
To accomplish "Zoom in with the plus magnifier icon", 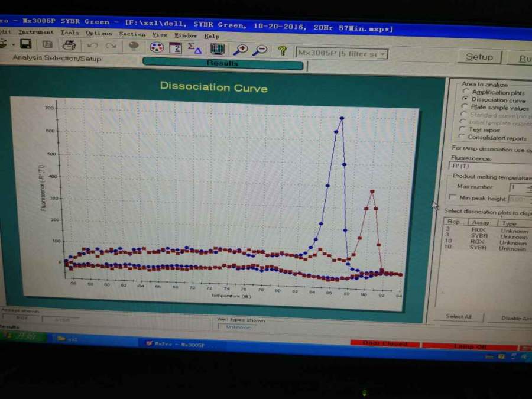I will point(241,50).
